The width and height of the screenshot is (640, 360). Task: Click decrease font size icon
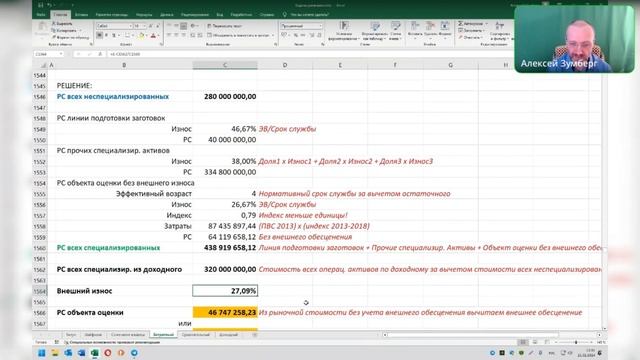(x=158, y=26)
